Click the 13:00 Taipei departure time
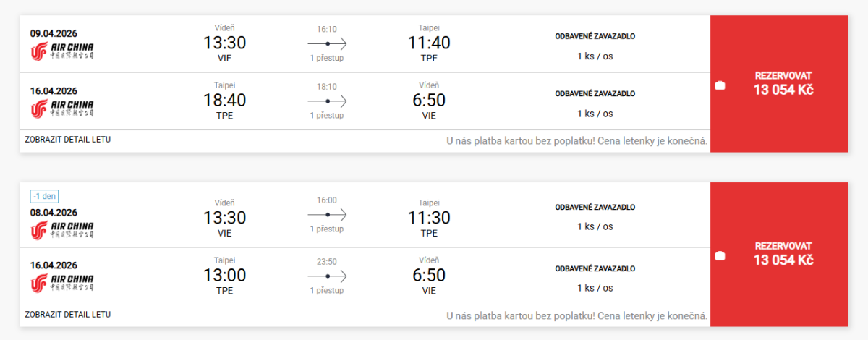Screen dimensions: 868x340 coord(225,275)
